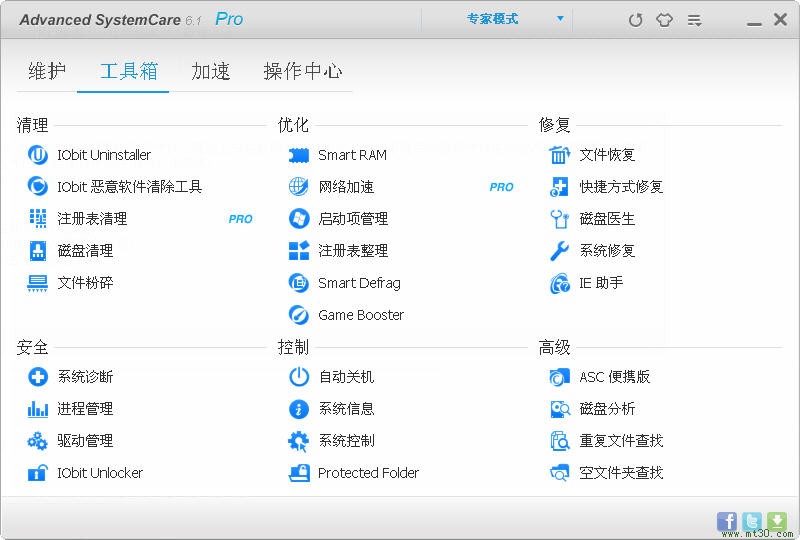Share via the Twitter bird icon
The width and height of the screenshot is (800, 540).
(752, 522)
